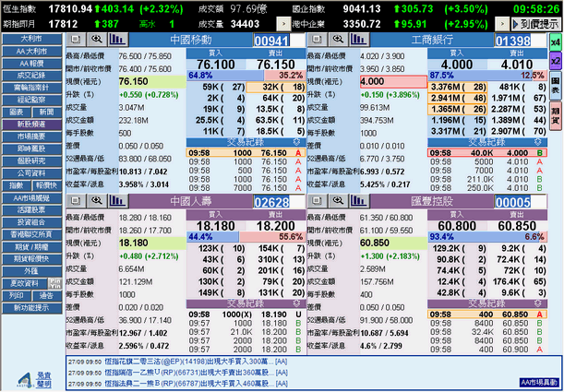Open 投資組合 in the sidebar
This screenshot has width=564, height=392.
coord(32,222)
